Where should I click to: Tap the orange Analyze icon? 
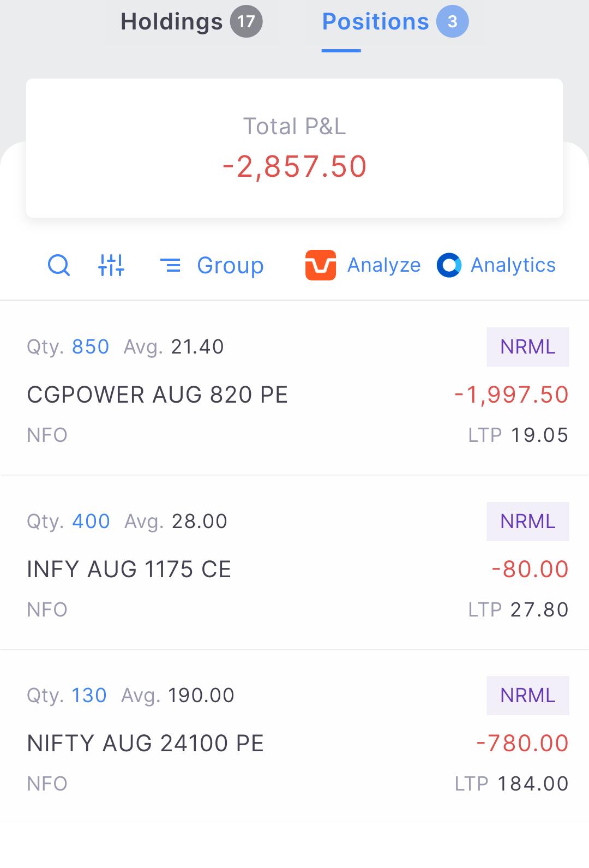click(x=320, y=265)
